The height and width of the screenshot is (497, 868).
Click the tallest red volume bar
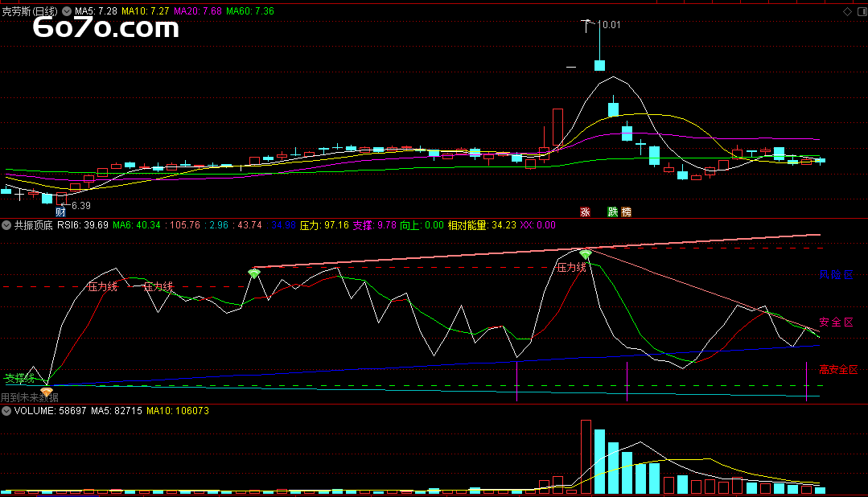(586, 456)
